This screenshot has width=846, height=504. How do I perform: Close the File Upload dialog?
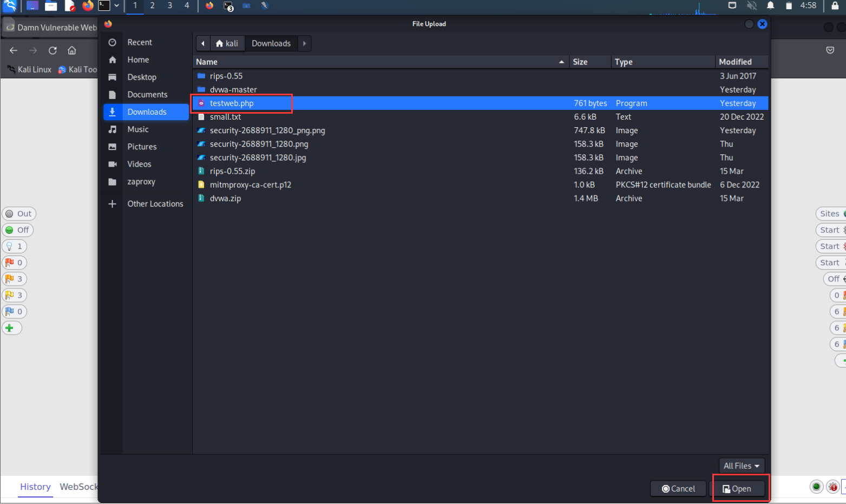pyautogui.click(x=762, y=24)
